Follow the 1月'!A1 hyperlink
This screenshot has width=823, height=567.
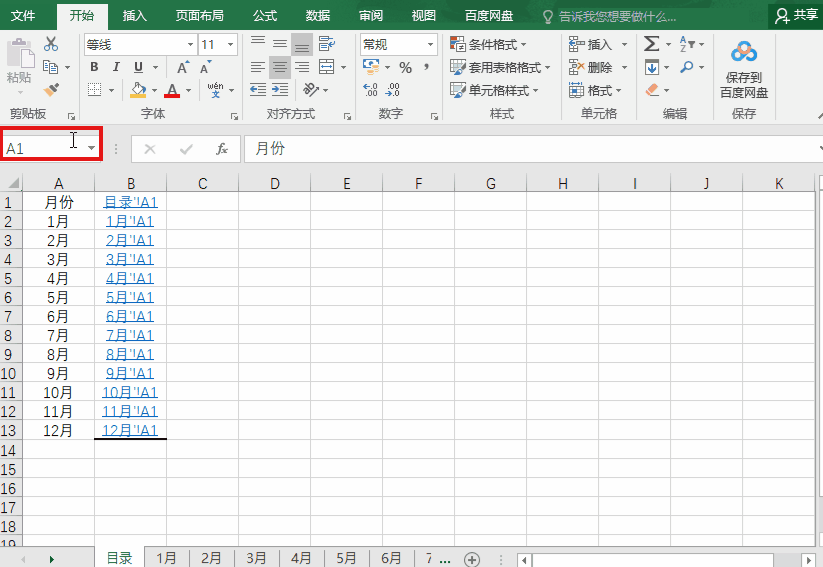130,222
